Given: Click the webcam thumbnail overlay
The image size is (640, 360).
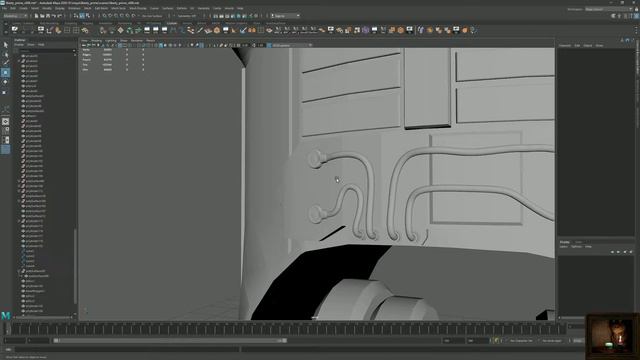Looking at the screenshot, I should click(x=613, y=336).
